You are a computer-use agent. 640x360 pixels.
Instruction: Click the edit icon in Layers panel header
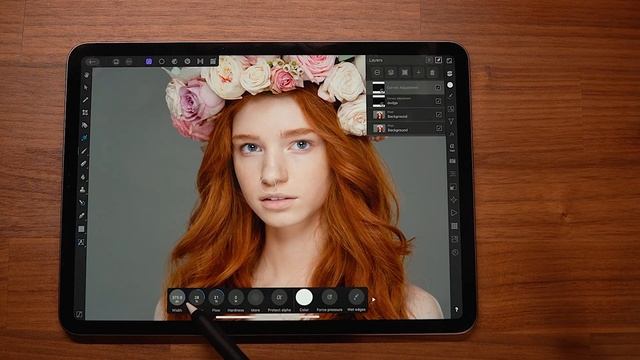438,60
